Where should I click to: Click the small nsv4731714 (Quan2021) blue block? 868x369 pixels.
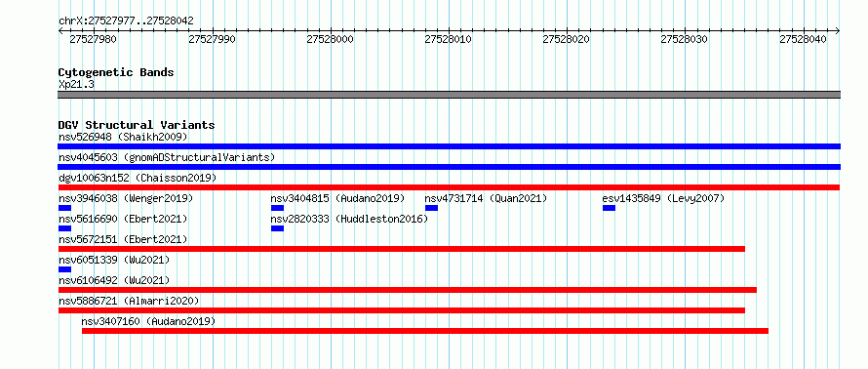431,208
